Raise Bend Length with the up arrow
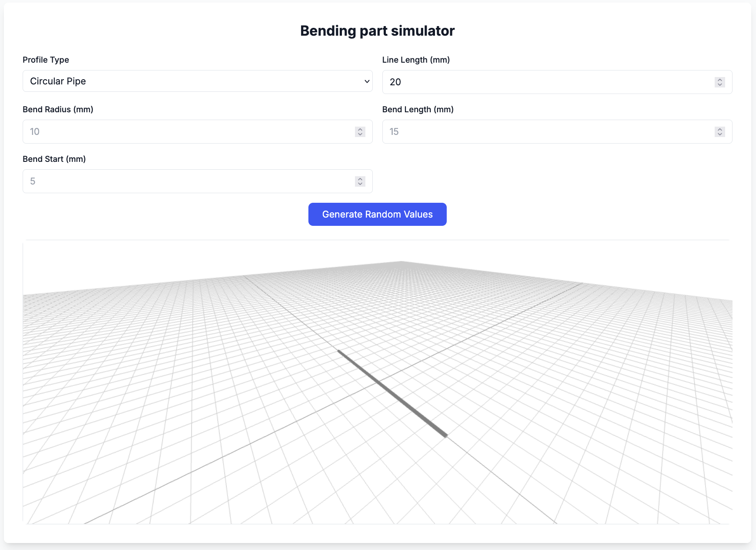This screenshot has height=550, width=756. click(720, 129)
